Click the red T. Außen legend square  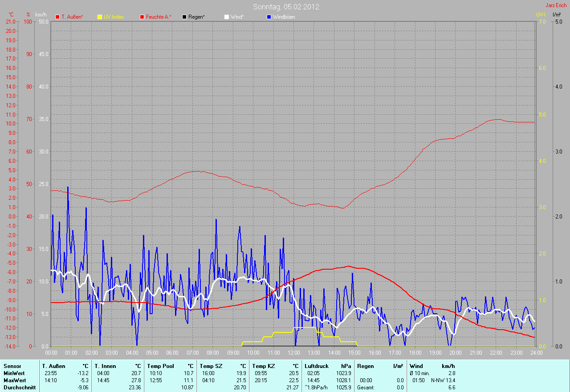(x=57, y=17)
